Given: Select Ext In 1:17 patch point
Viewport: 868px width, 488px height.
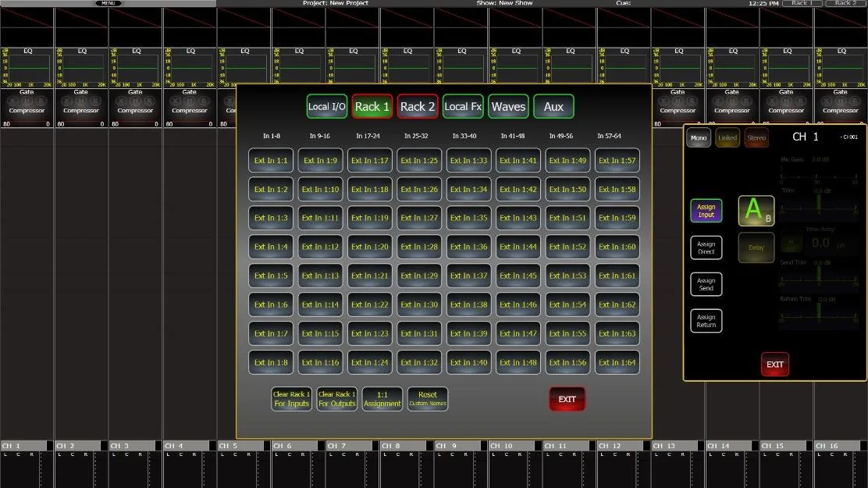Looking at the screenshot, I should point(370,161).
